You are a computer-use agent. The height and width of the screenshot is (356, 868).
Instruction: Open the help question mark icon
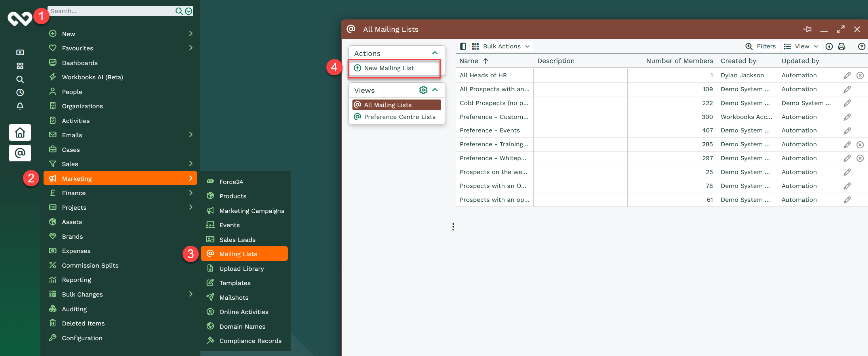861,46
